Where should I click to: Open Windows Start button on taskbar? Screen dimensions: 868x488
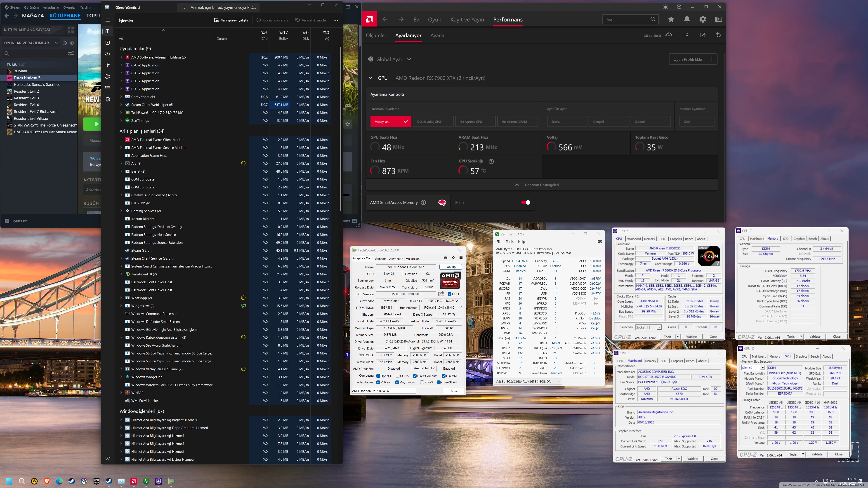[x=9, y=481]
